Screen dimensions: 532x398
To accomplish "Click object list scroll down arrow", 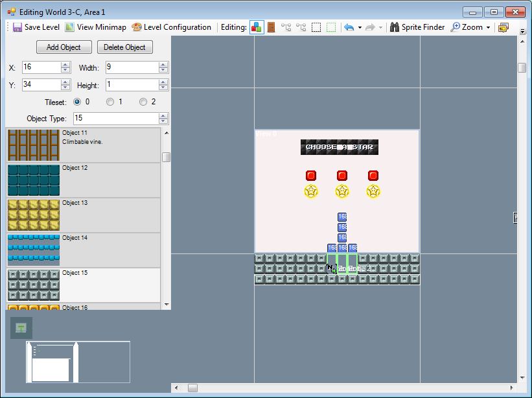I will (167, 305).
